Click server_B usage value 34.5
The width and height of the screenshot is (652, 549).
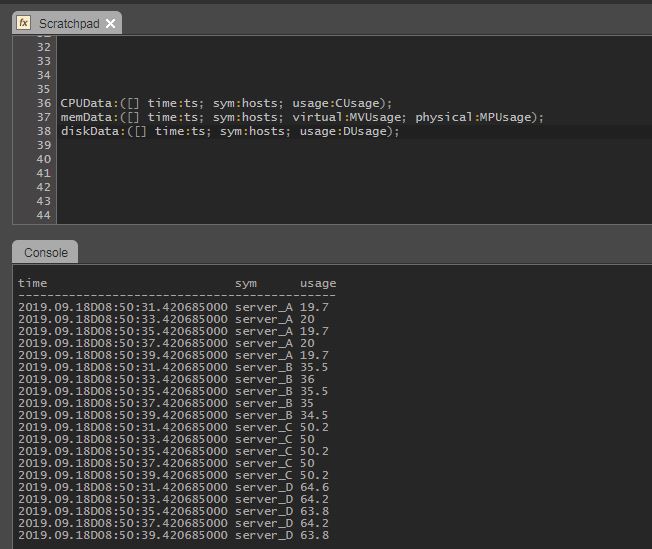[314, 415]
